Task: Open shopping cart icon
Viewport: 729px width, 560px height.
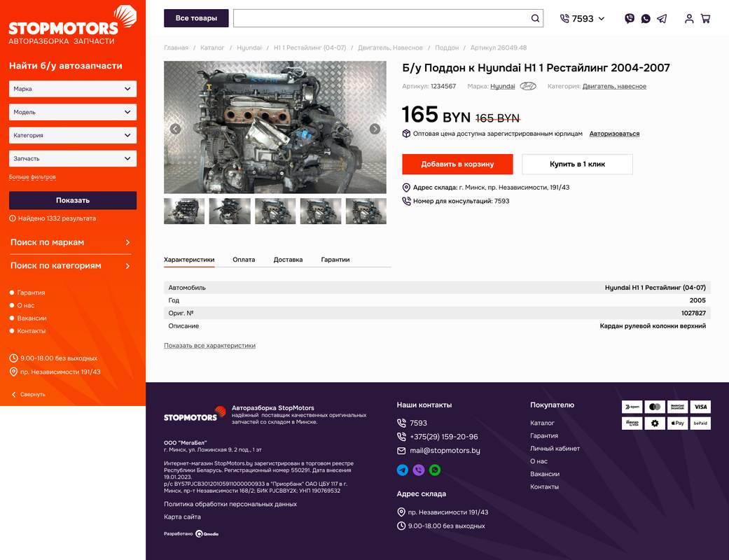Action: (x=705, y=19)
